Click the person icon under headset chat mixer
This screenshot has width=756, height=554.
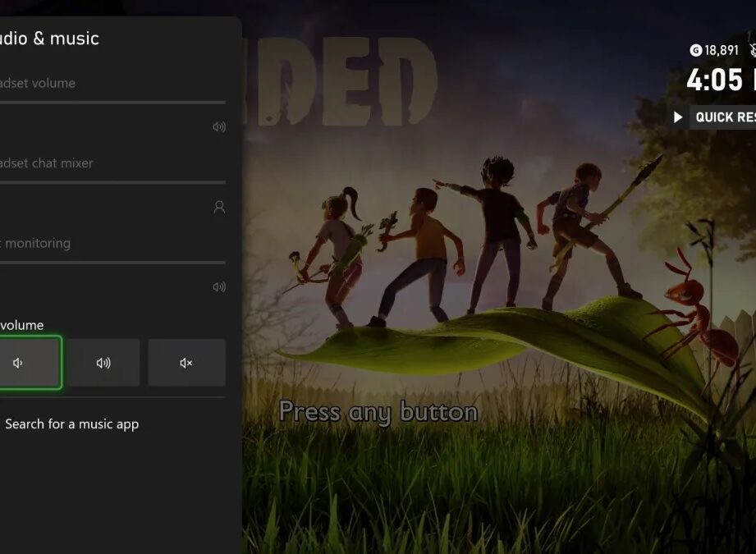[x=219, y=208]
